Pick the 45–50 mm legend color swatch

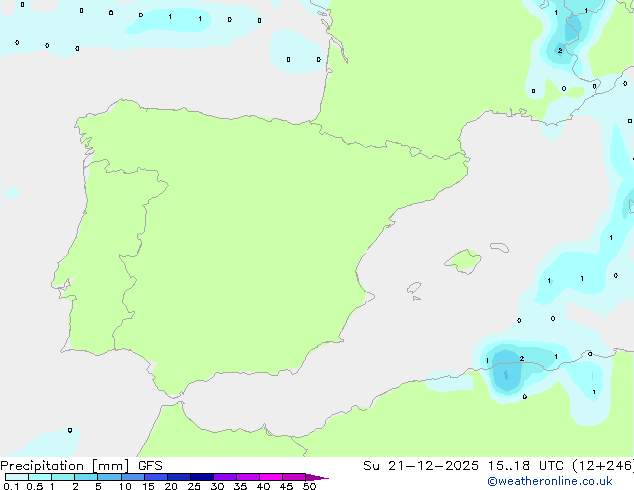tap(294, 477)
